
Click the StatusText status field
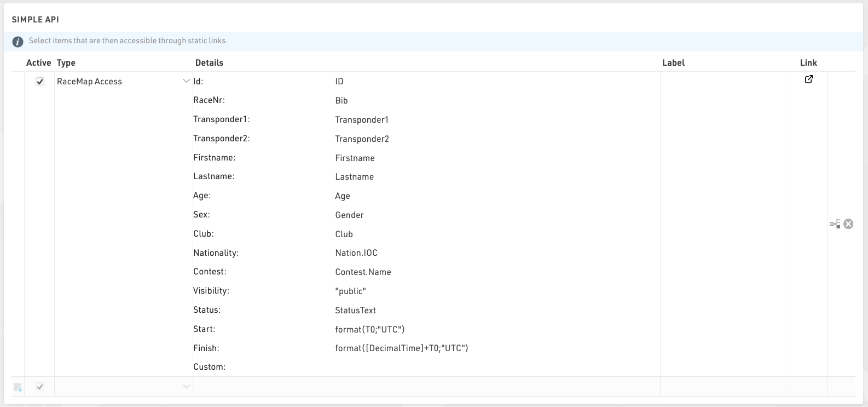coord(355,310)
